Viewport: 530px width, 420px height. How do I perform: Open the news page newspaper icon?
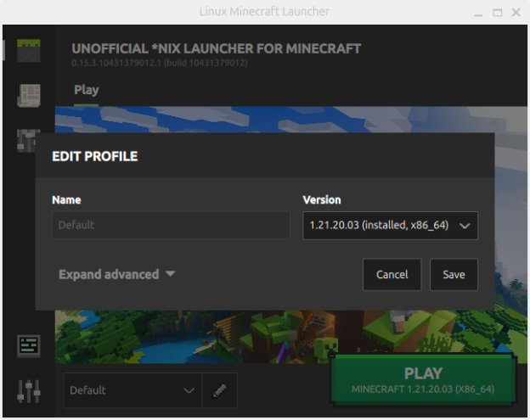28,95
